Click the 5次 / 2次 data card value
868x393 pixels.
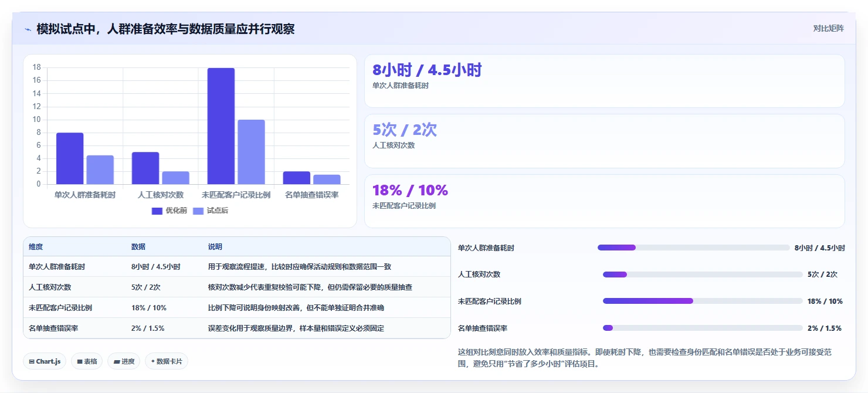pos(405,130)
